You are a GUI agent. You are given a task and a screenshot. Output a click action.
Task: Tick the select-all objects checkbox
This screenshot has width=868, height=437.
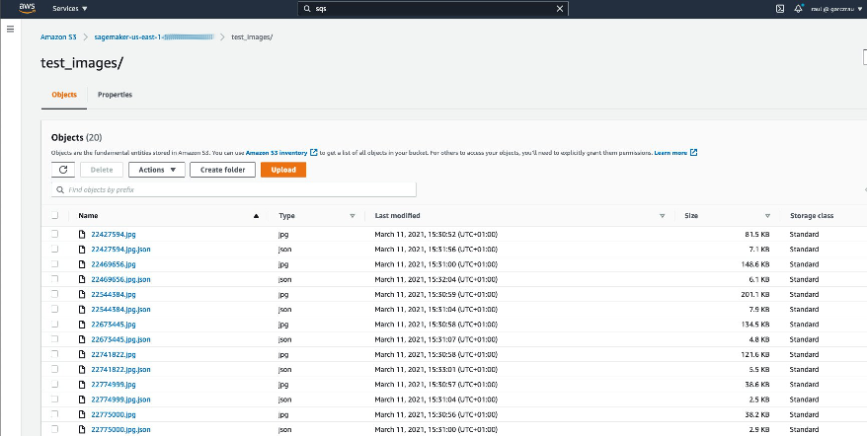(x=54, y=216)
